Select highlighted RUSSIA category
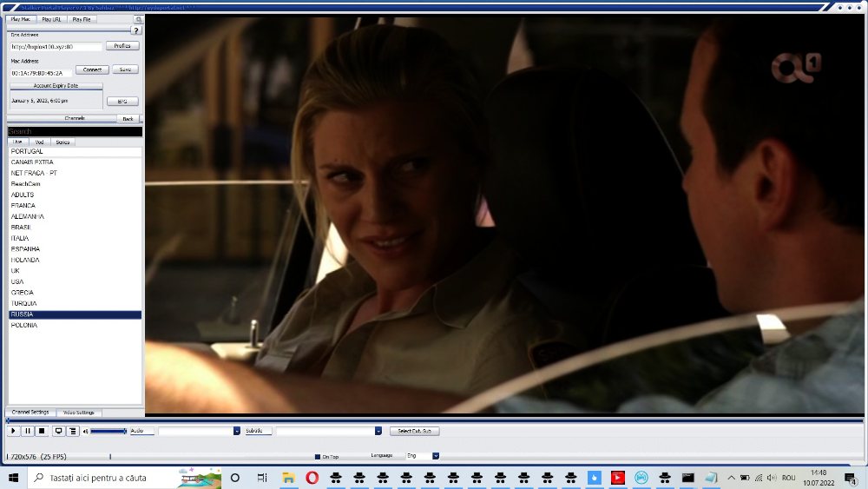 tap(75, 314)
